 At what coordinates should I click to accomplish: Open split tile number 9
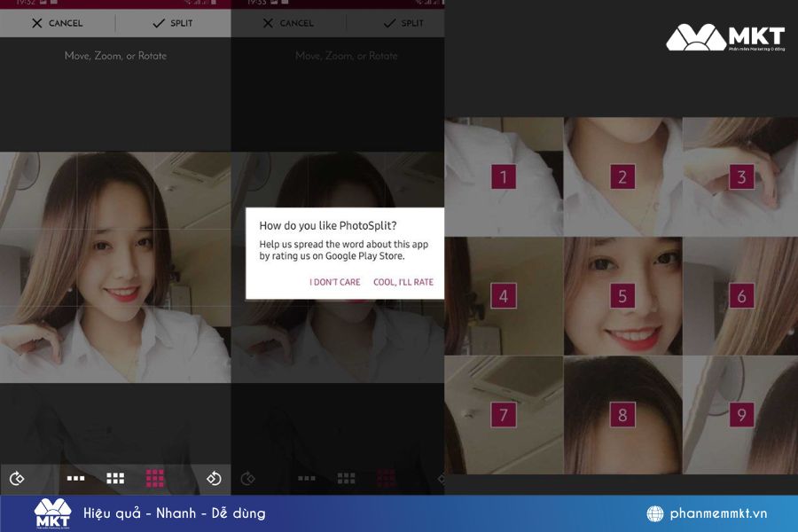coord(741,415)
